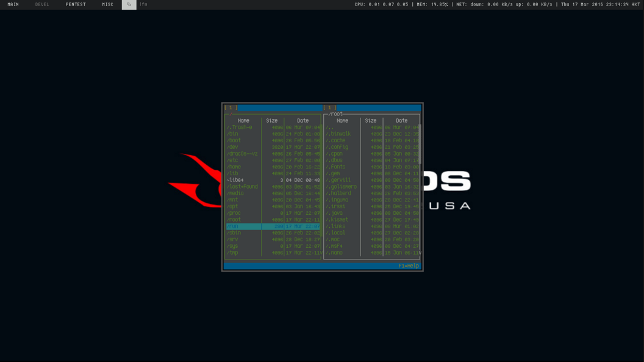Select the /.. parent entry in right pane
Screen dimensions: 644x362
click(x=372, y=128)
